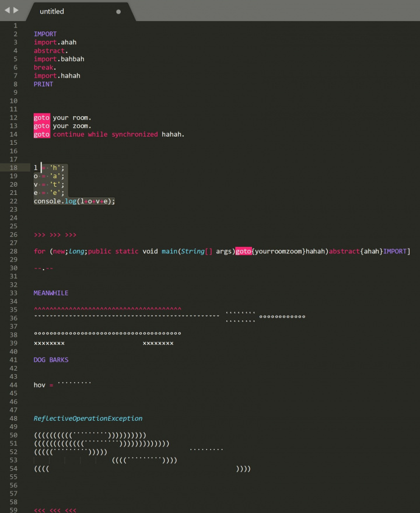
Task: Click the hov variable on line 44
Action: [x=40, y=385]
